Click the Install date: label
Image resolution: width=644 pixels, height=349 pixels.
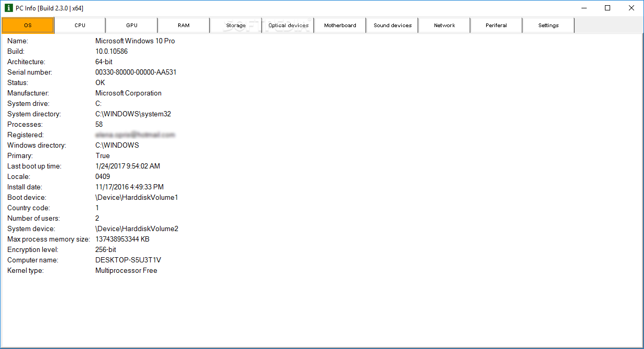coord(25,187)
